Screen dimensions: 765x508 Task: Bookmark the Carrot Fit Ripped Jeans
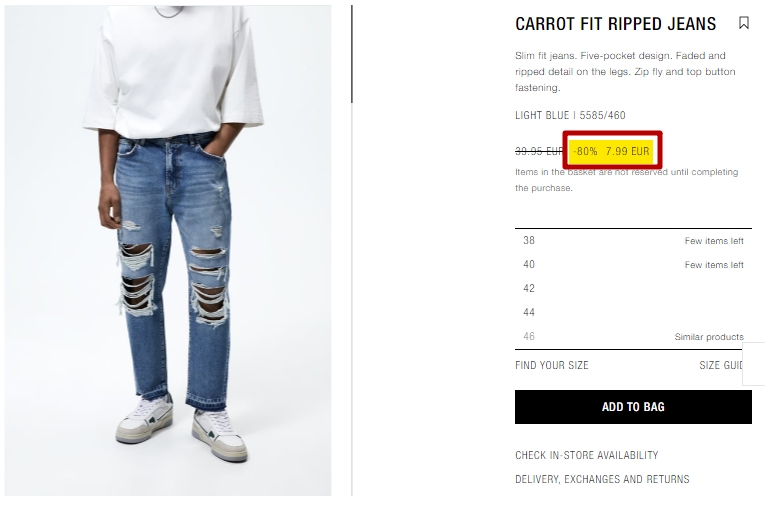tap(744, 23)
